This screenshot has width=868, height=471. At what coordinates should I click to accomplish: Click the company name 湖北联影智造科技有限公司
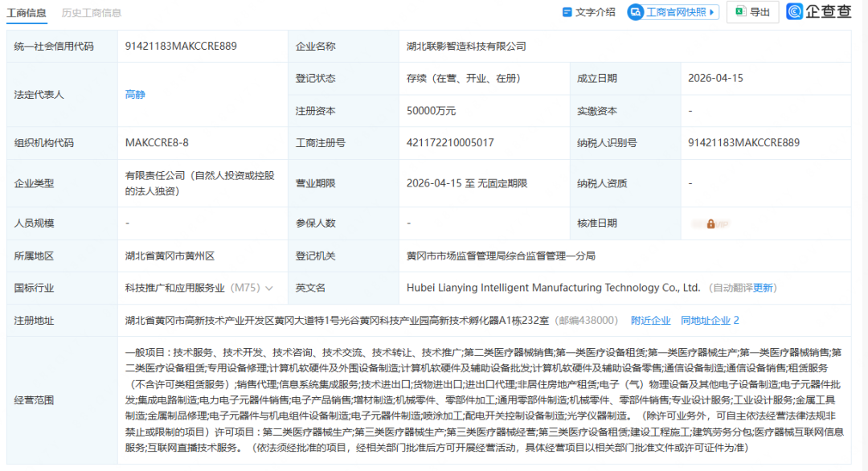(x=466, y=47)
